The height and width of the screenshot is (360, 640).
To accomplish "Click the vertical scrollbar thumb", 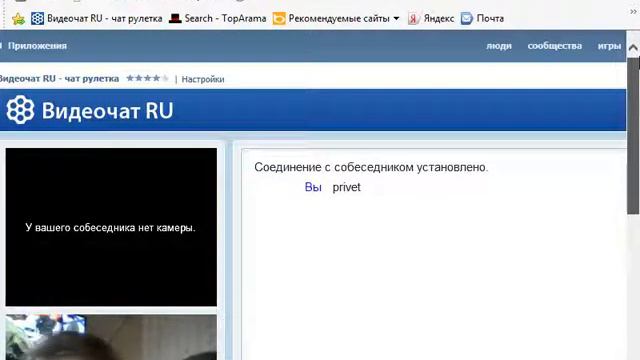I will point(633,136).
